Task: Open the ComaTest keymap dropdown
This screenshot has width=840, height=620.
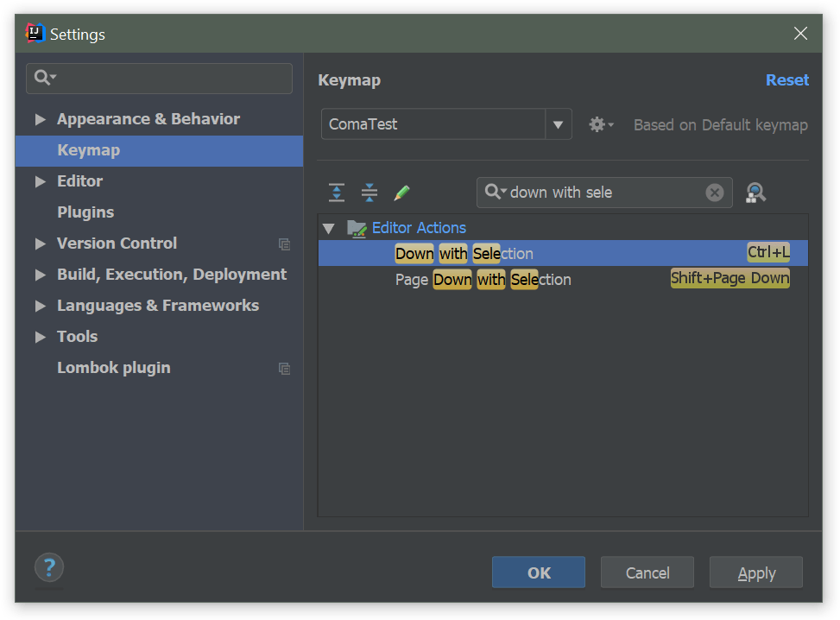Action: click(558, 124)
